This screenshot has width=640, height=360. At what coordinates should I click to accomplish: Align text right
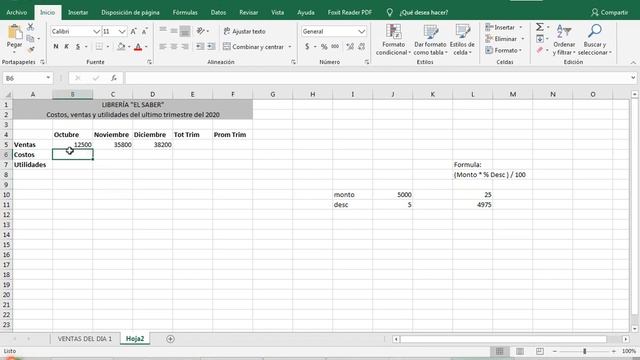(185, 47)
